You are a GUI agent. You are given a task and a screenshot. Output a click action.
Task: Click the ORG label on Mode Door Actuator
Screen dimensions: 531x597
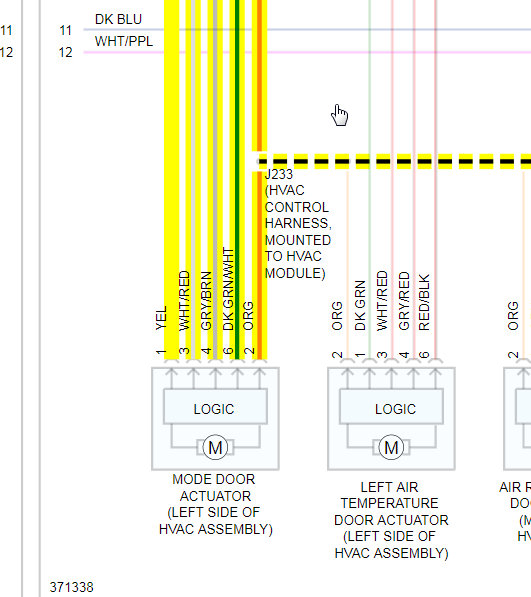click(x=248, y=316)
